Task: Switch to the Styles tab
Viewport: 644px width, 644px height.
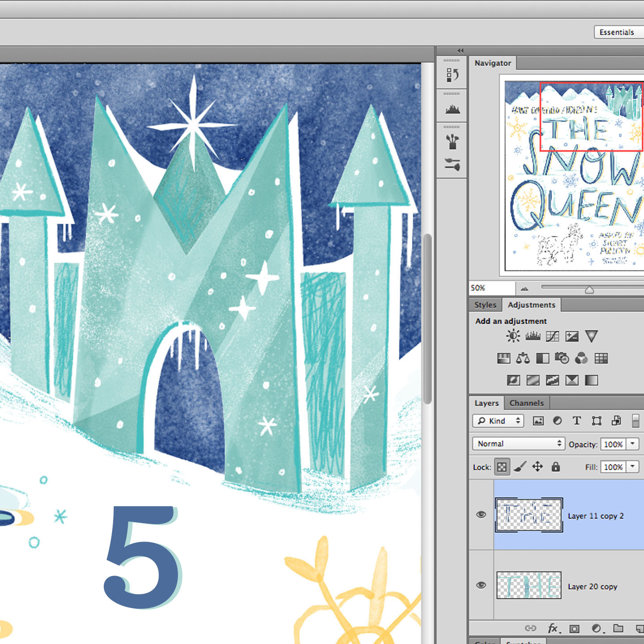Action: click(485, 305)
